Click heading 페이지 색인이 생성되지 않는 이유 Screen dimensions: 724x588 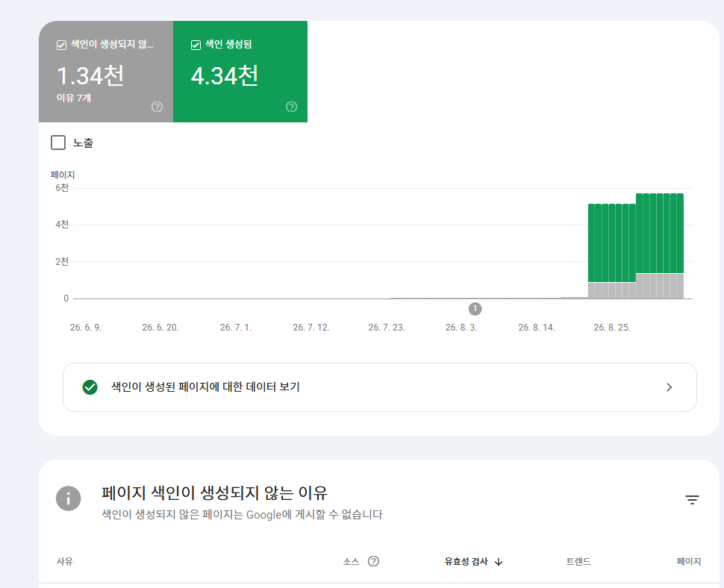pyautogui.click(x=214, y=493)
